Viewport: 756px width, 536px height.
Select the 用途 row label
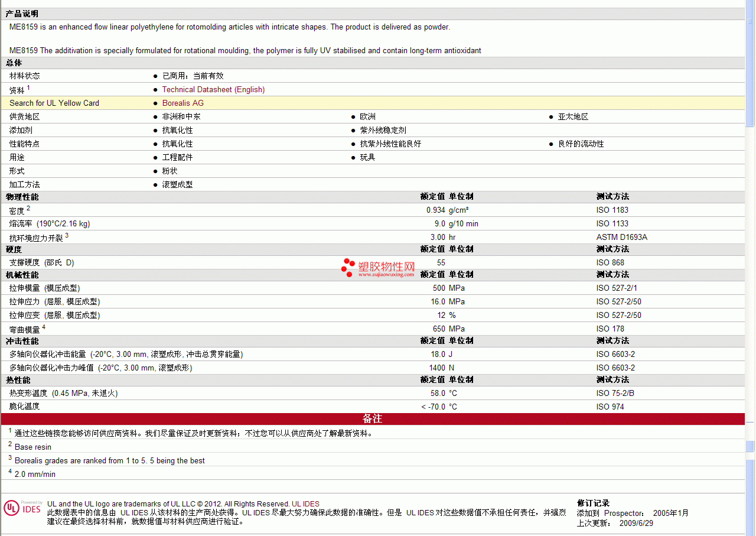(x=17, y=158)
